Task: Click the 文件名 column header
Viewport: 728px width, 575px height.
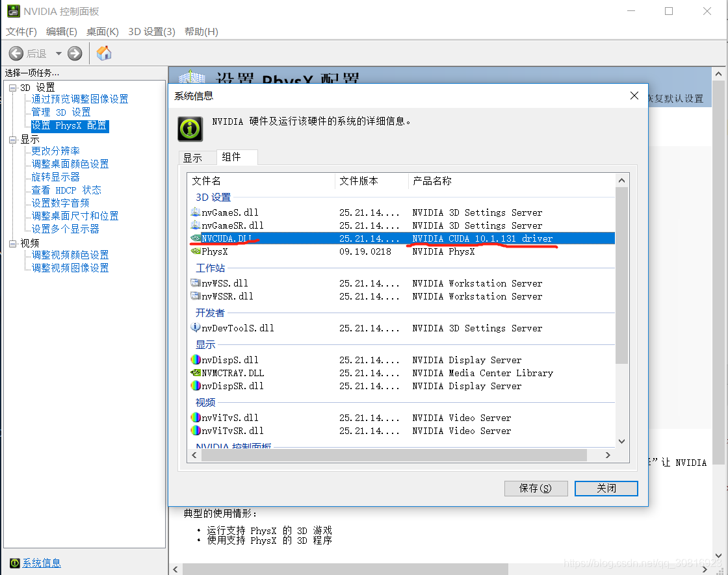Action: [261, 181]
